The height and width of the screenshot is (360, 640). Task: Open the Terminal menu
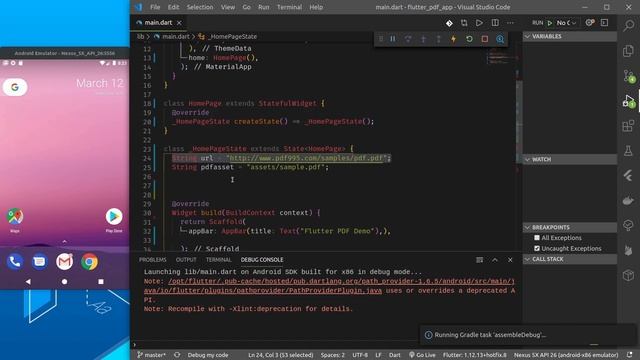(x=289, y=7)
